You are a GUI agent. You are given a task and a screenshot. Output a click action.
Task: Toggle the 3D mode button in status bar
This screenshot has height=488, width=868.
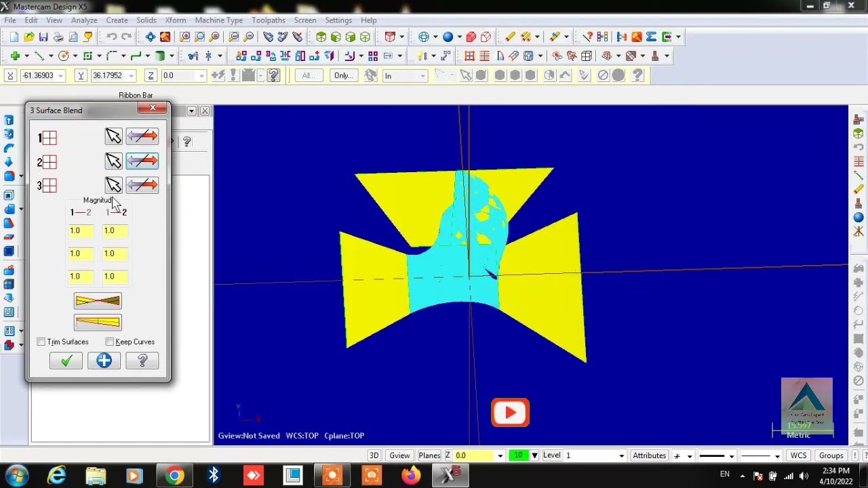(x=374, y=455)
